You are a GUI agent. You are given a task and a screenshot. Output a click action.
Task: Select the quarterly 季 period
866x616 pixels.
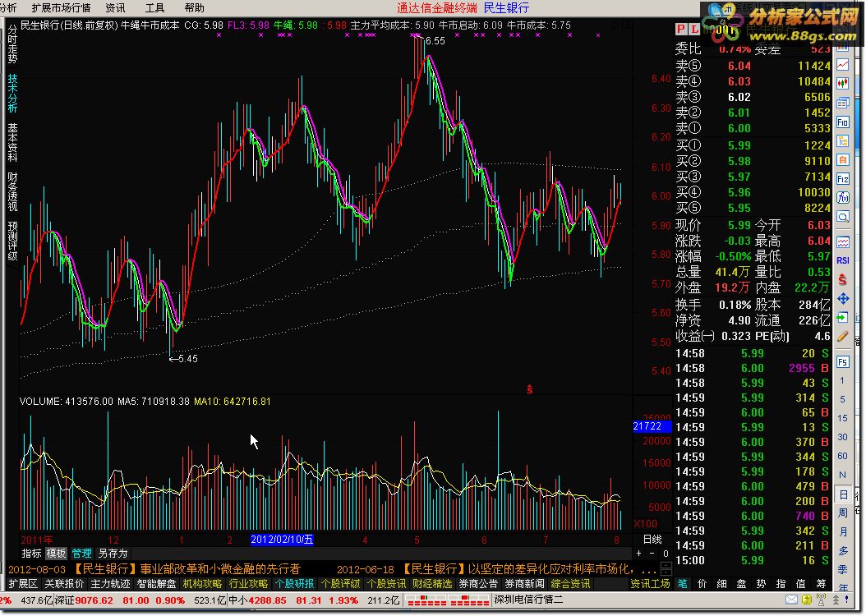pos(843,570)
